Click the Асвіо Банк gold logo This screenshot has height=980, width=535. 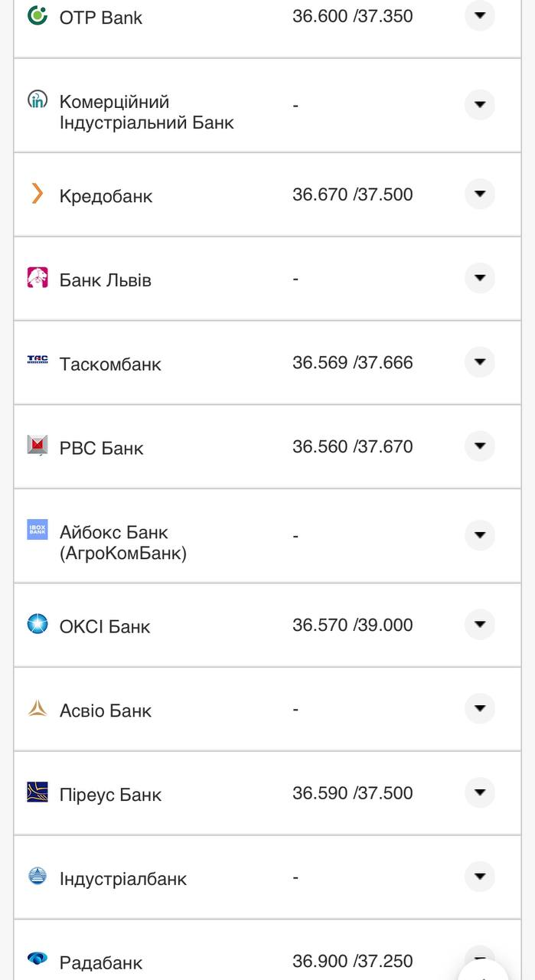click(38, 708)
